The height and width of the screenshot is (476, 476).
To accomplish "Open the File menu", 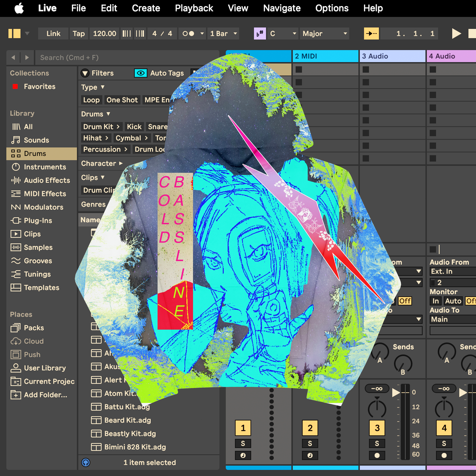I will point(79,8).
